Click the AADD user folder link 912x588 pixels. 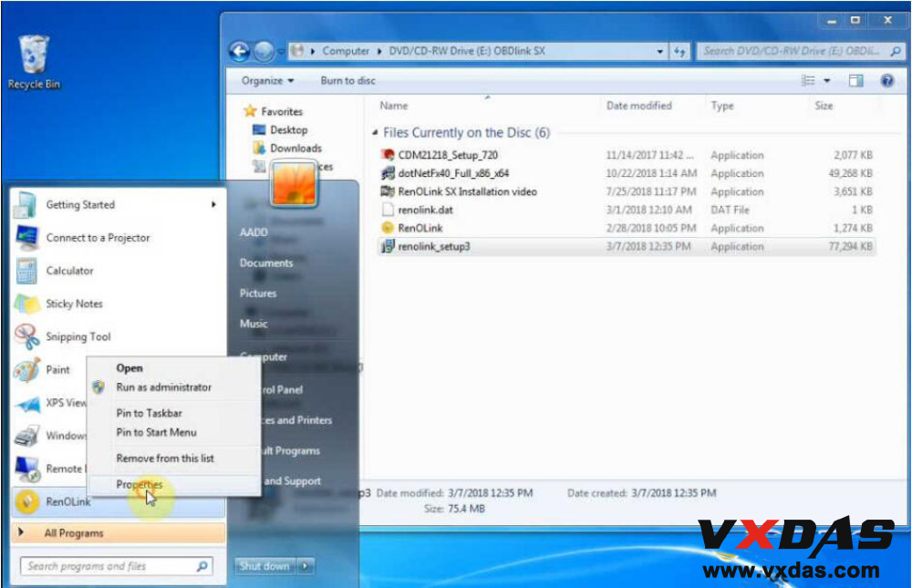pos(254,232)
